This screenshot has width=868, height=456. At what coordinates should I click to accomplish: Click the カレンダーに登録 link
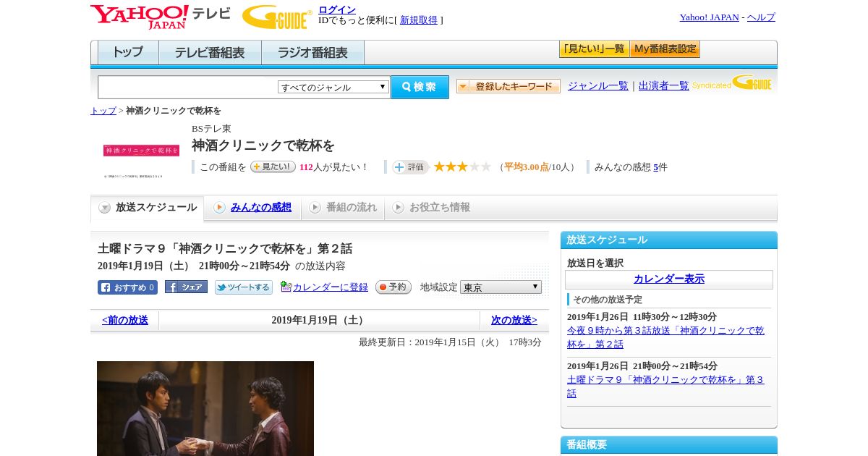[x=330, y=287]
